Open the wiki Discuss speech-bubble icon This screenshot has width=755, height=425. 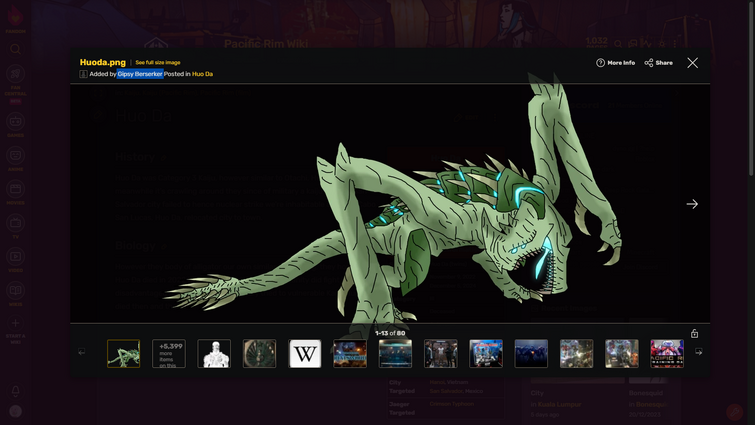pyautogui.click(x=633, y=44)
